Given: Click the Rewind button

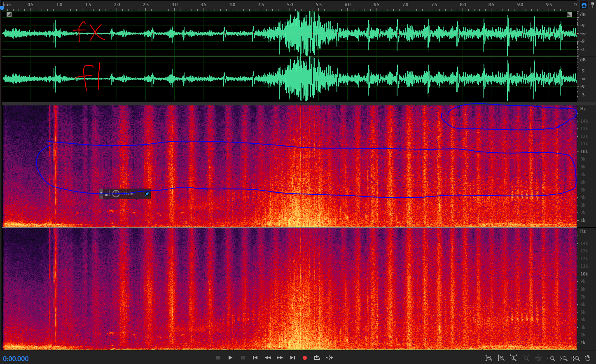Looking at the screenshot, I should click(x=268, y=358).
